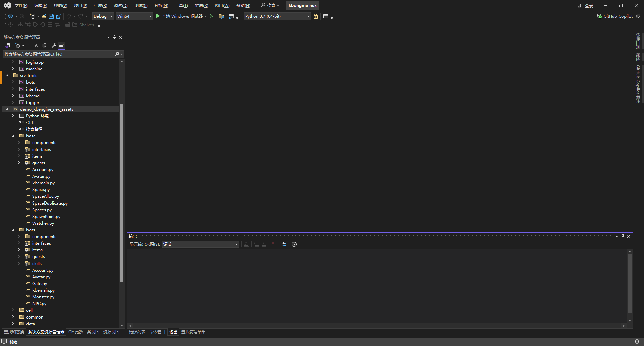Select kbemain.py under the base folder
The height and width of the screenshot is (346, 644).
pyautogui.click(x=43, y=183)
